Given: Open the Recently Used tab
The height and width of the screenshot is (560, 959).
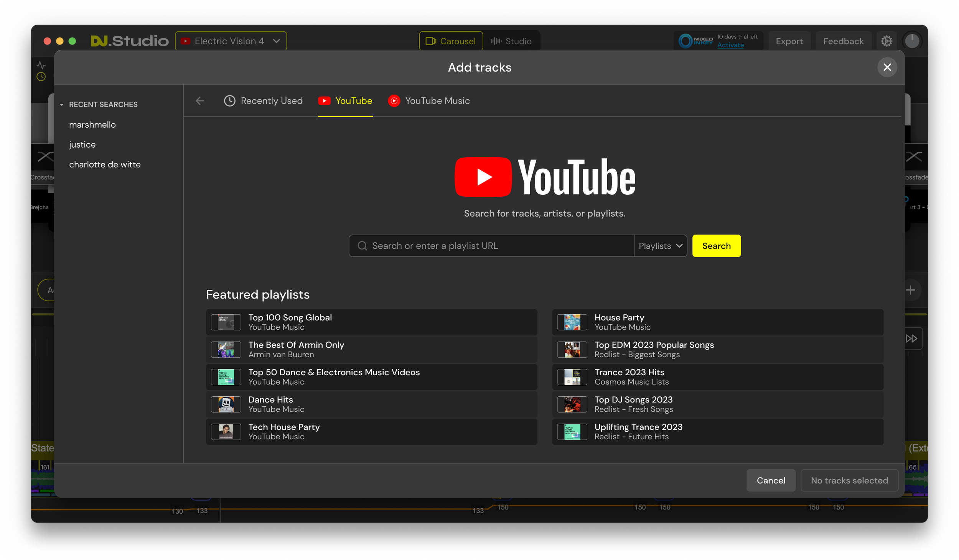Looking at the screenshot, I should tap(264, 101).
